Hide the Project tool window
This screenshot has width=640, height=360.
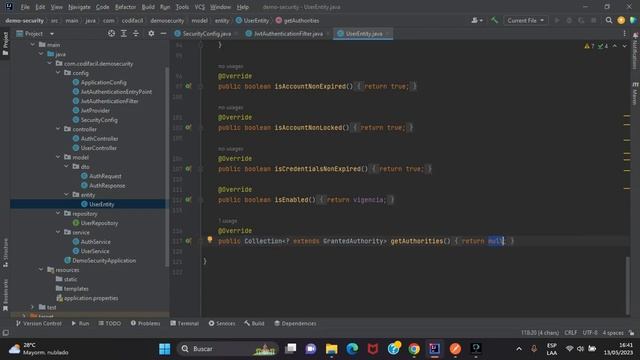pos(163,33)
